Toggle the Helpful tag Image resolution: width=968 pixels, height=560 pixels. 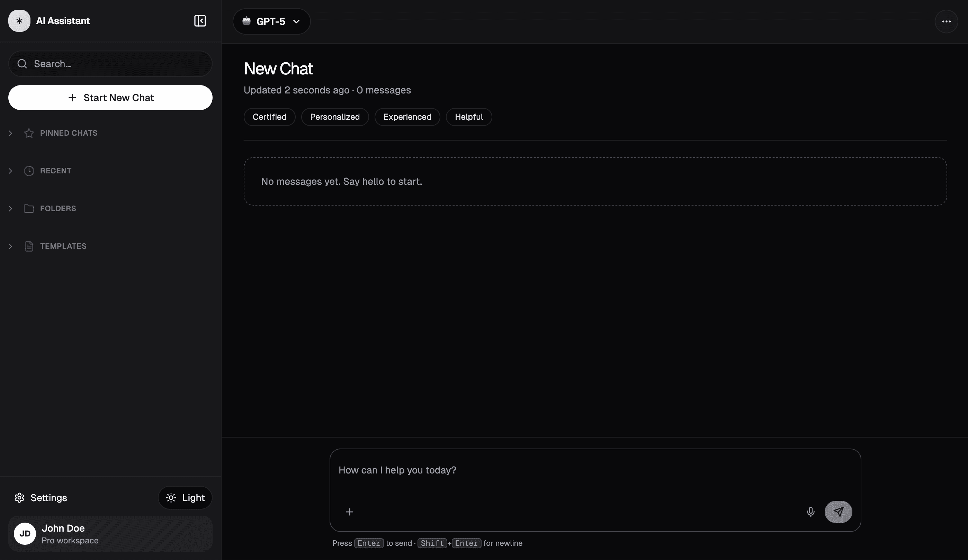[x=469, y=117]
